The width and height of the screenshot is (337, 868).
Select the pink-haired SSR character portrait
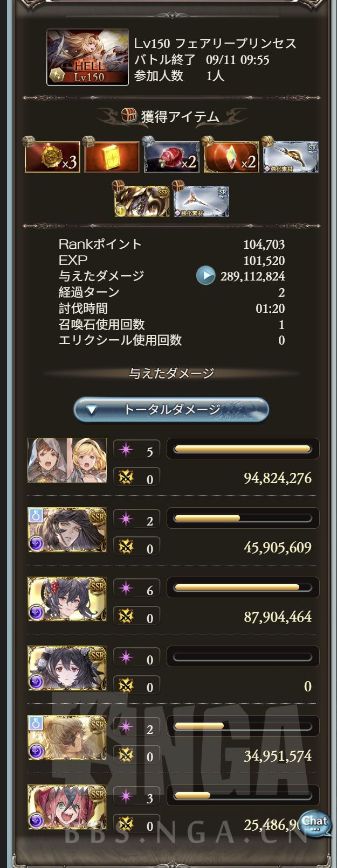pos(67,807)
